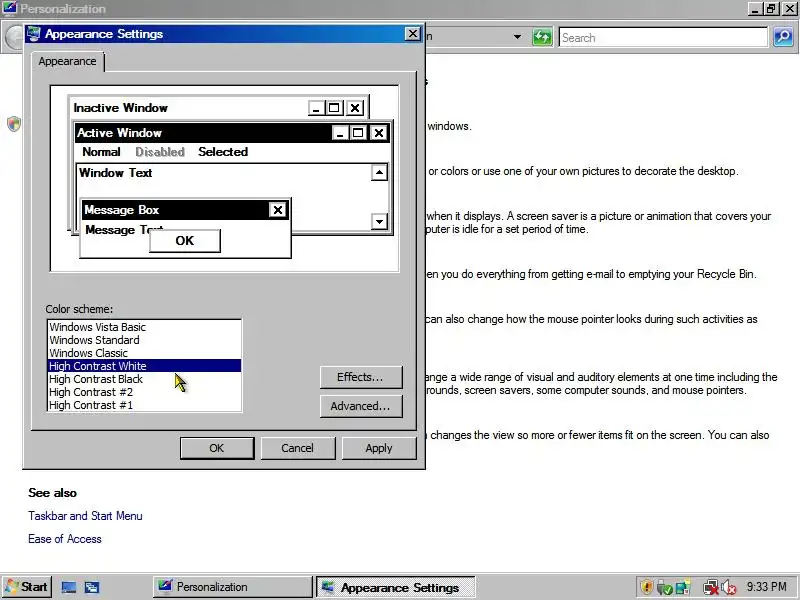Click the safely remove hardware tray icon

pyautogui.click(x=664, y=588)
